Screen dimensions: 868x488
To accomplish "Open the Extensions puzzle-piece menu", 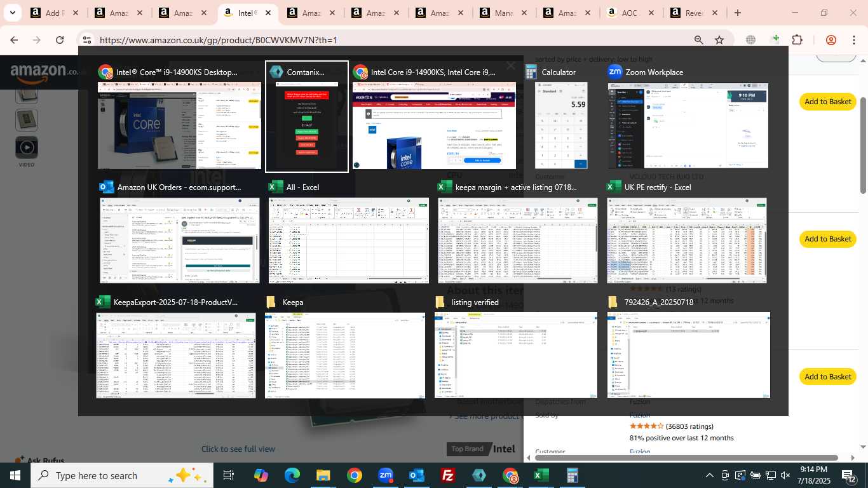I will click(x=797, y=40).
